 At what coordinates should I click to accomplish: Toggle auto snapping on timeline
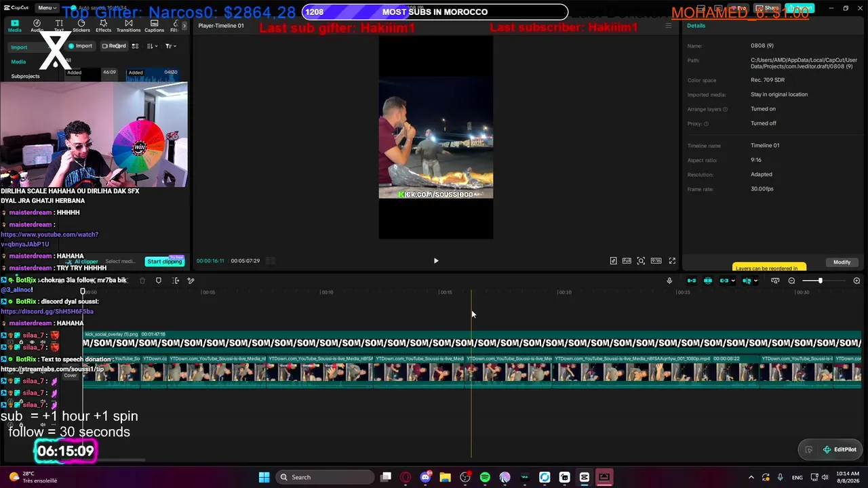pyautogui.click(x=708, y=281)
